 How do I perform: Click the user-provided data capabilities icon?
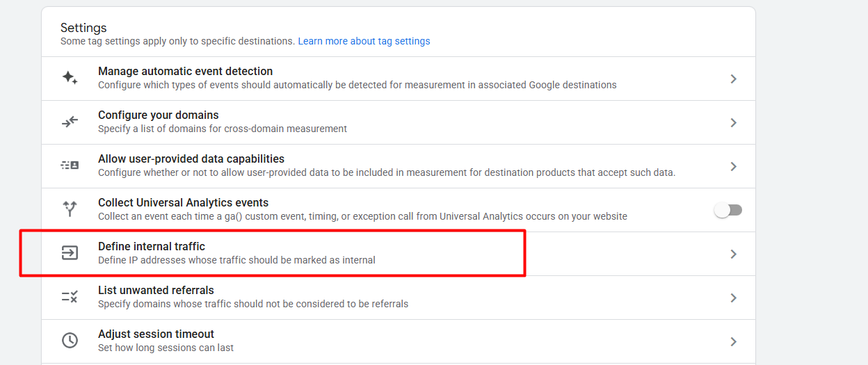(70, 165)
